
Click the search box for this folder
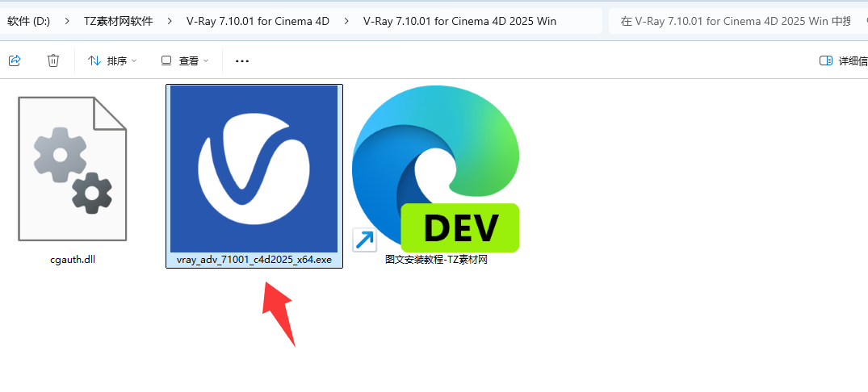pyautogui.click(x=739, y=21)
